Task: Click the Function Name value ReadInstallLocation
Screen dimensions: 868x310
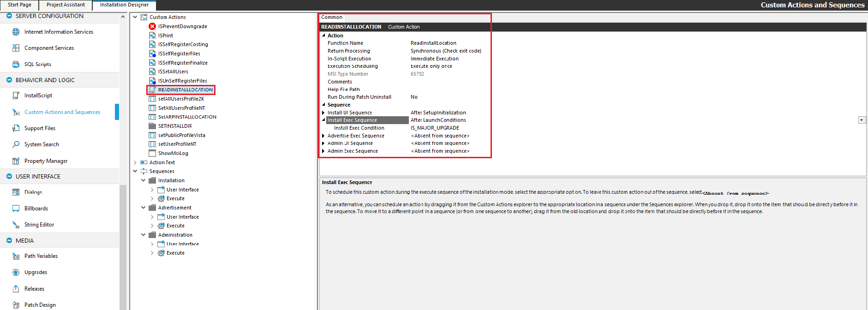Action: tap(433, 43)
